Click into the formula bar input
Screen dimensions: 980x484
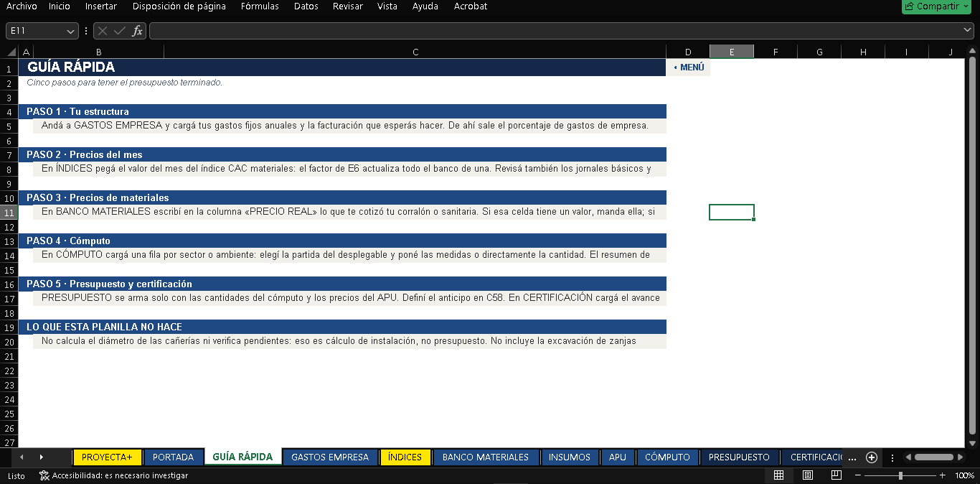pyautogui.click(x=556, y=31)
